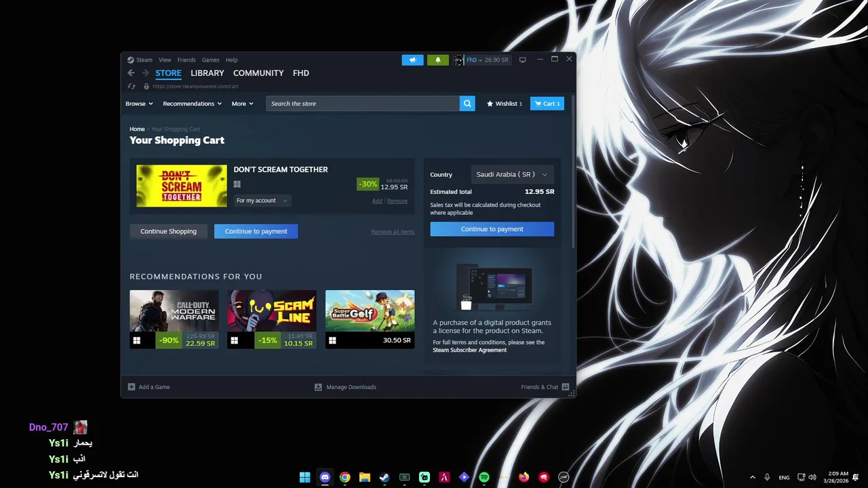Click Remove all items link
868x488 pixels.
pyautogui.click(x=393, y=232)
